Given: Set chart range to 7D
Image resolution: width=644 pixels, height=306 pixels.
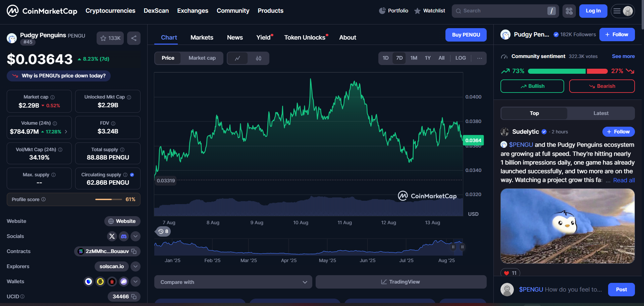Looking at the screenshot, I should (399, 58).
